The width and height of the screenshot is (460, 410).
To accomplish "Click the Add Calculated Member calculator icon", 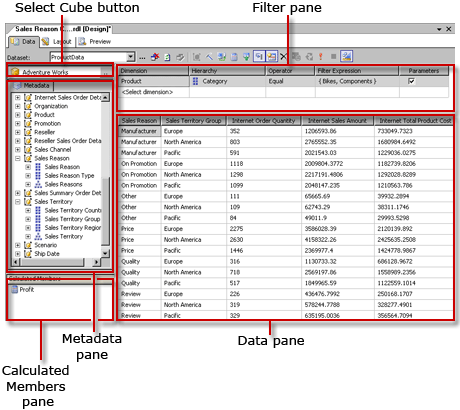I will click(234, 57).
